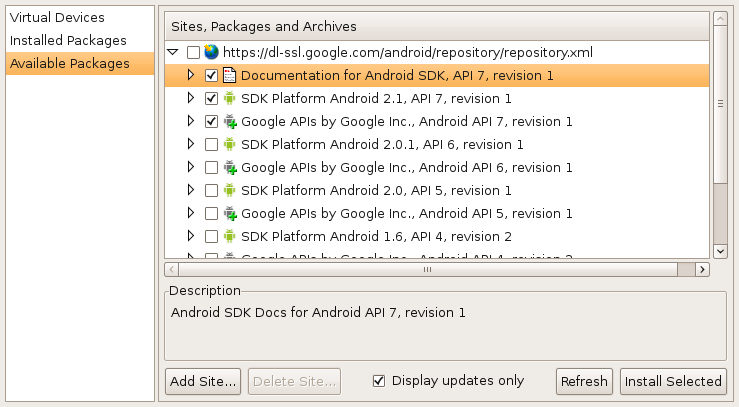Click the Android icon for SDK Platform 2.0.1
Screen dimensions: 739x407
(230, 144)
